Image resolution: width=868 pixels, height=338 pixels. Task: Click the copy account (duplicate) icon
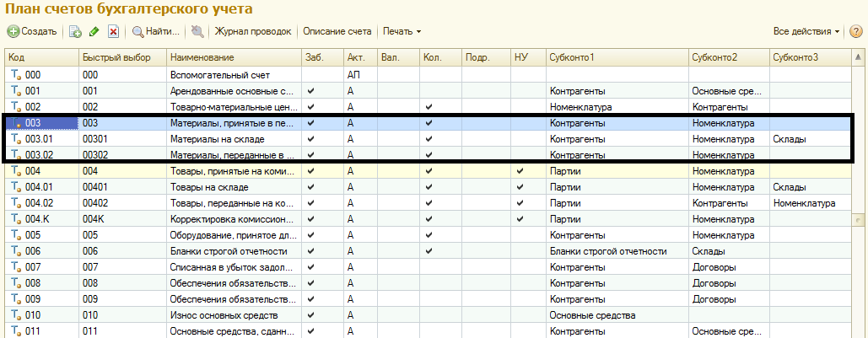75,32
